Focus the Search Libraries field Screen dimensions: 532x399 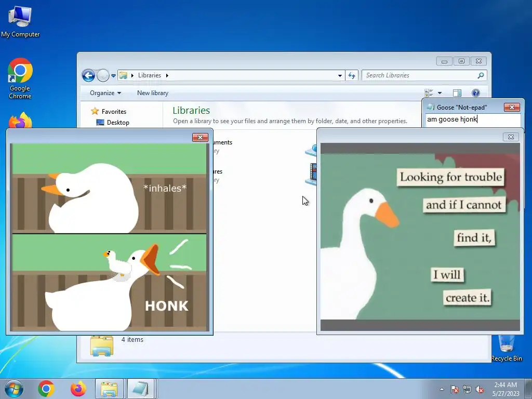point(424,75)
